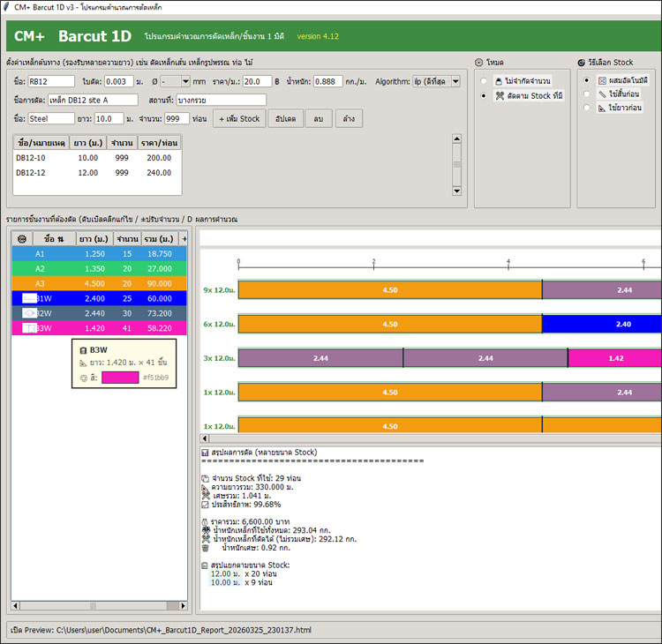Click the B1W row shape icon

pos(30,298)
